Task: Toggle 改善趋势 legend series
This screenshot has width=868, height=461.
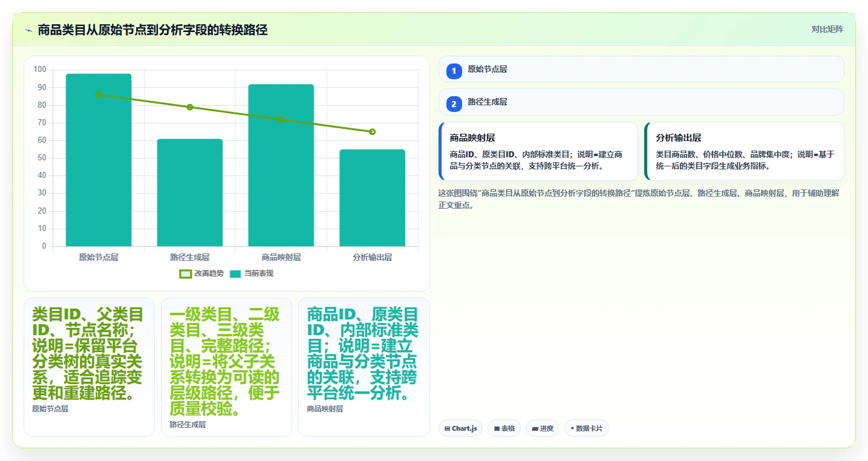Action: 201,273
